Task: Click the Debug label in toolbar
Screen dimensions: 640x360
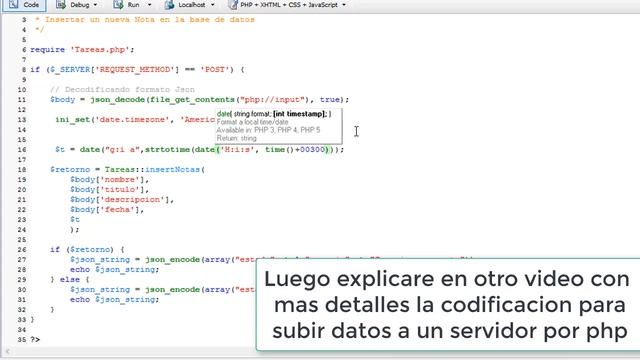Action: pyautogui.click(x=80, y=5)
